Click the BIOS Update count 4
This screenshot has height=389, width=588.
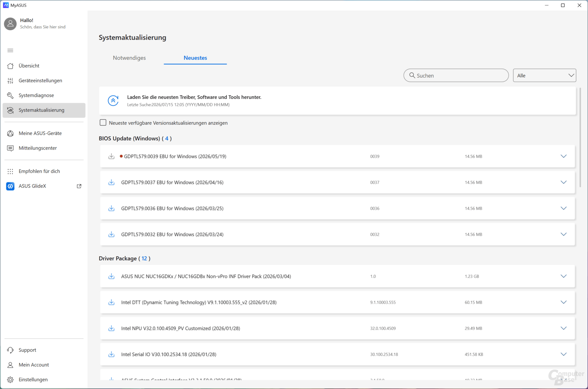167,138
